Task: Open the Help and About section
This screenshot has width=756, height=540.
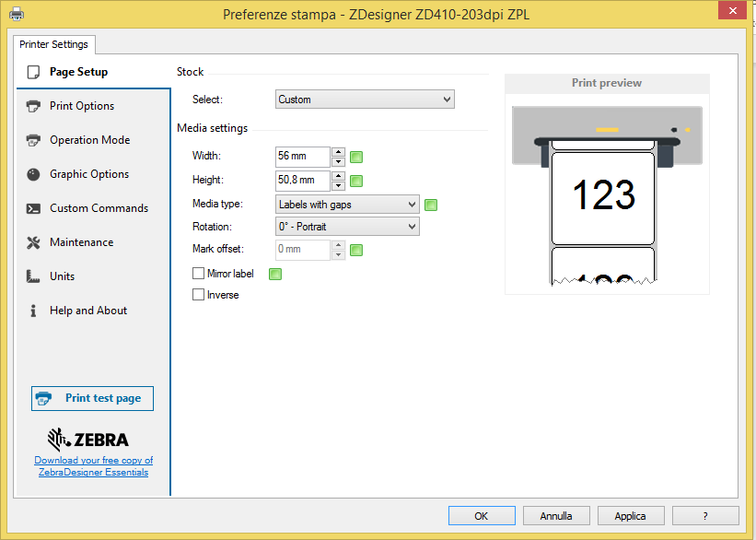Action: tap(94, 311)
